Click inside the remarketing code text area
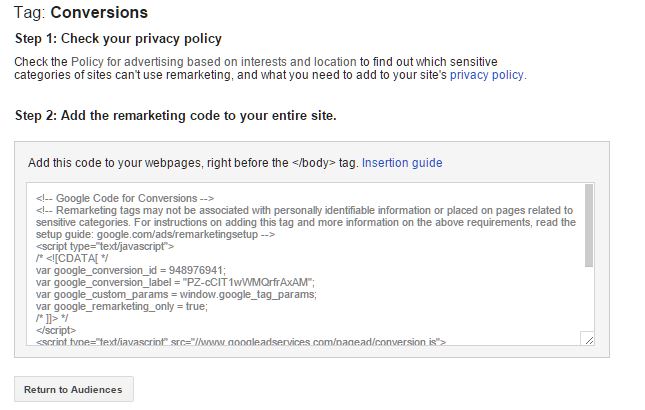The image size is (645, 410). (311, 264)
